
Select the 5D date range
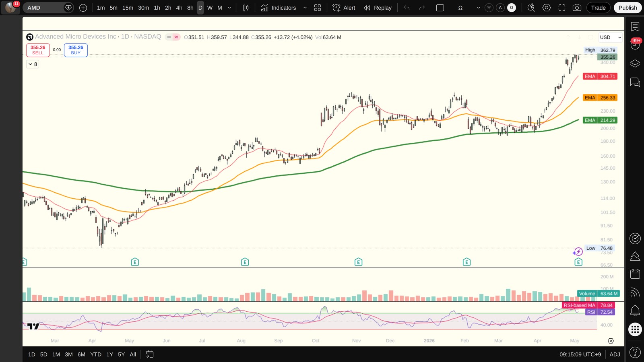44,354
